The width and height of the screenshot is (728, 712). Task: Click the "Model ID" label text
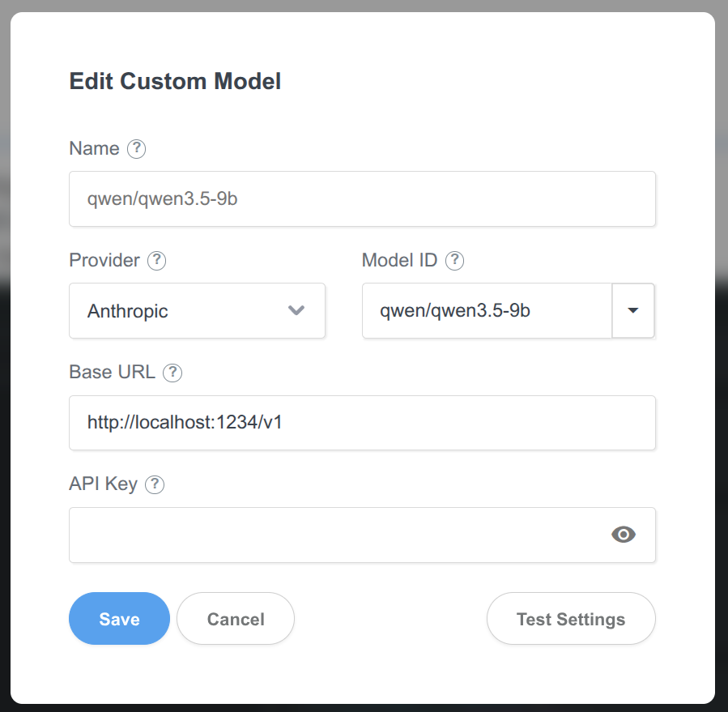click(x=399, y=261)
